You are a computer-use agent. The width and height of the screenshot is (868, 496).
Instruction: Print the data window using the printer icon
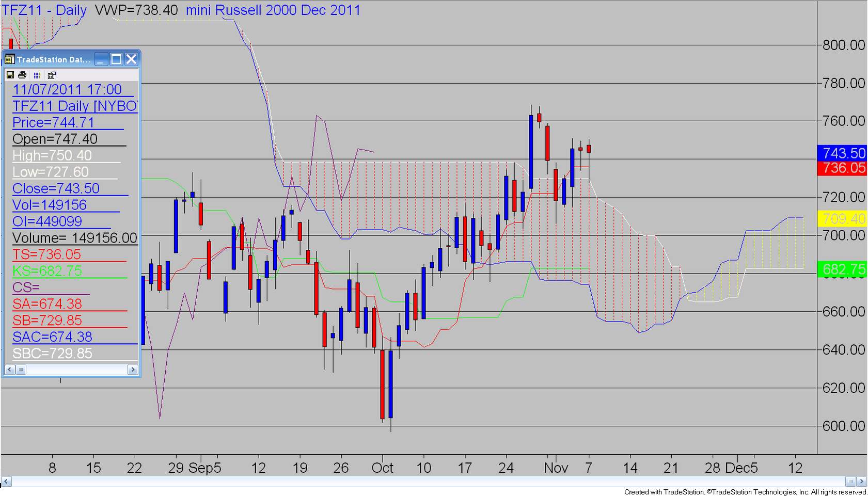coord(22,75)
